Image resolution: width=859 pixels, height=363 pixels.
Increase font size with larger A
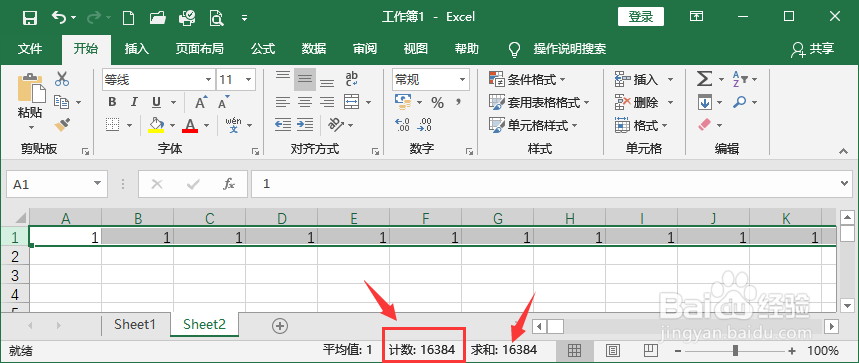(201, 102)
